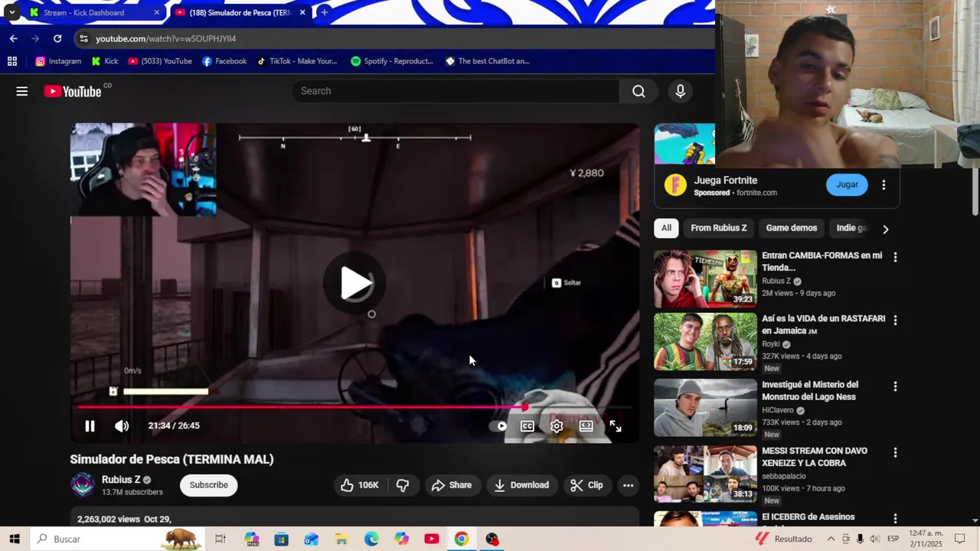Show more filter chips with right arrow
The width and height of the screenshot is (980, 551).
(x=886, y=229)
